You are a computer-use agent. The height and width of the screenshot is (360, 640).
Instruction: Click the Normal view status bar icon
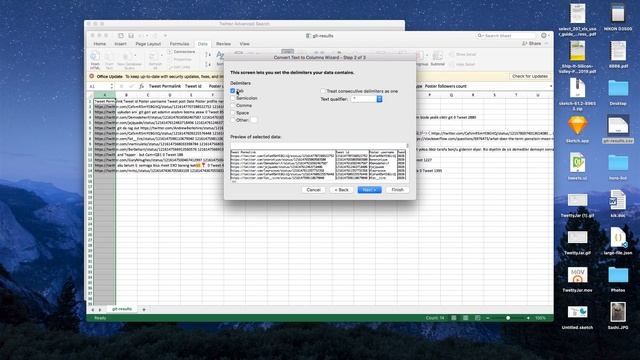[x=453, y=318]
